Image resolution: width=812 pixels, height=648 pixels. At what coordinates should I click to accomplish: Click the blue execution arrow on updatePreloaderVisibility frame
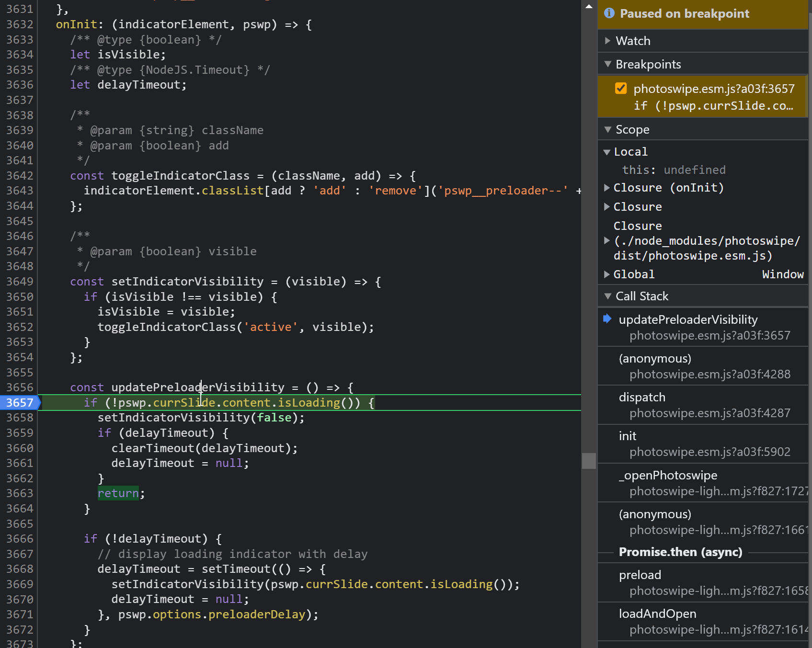click(607, 318)
